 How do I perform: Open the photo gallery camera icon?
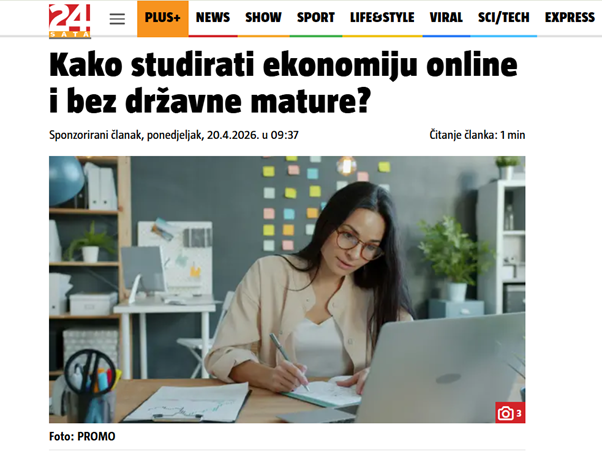coord(506,413)
